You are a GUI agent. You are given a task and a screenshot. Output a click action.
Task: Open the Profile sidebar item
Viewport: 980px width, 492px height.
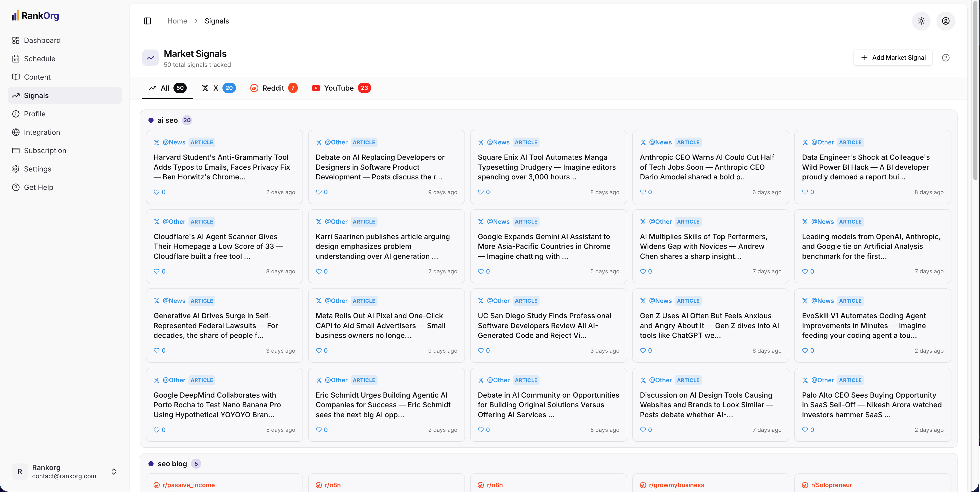point(65,114)
